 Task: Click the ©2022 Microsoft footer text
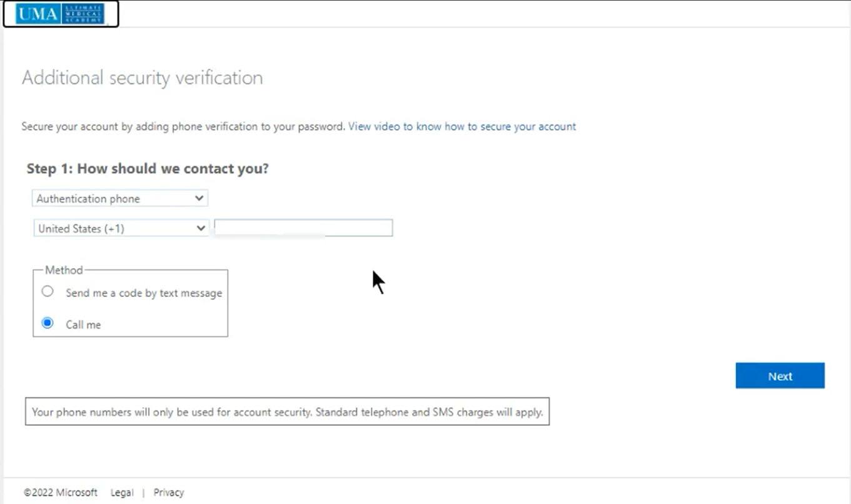[61, 493]
